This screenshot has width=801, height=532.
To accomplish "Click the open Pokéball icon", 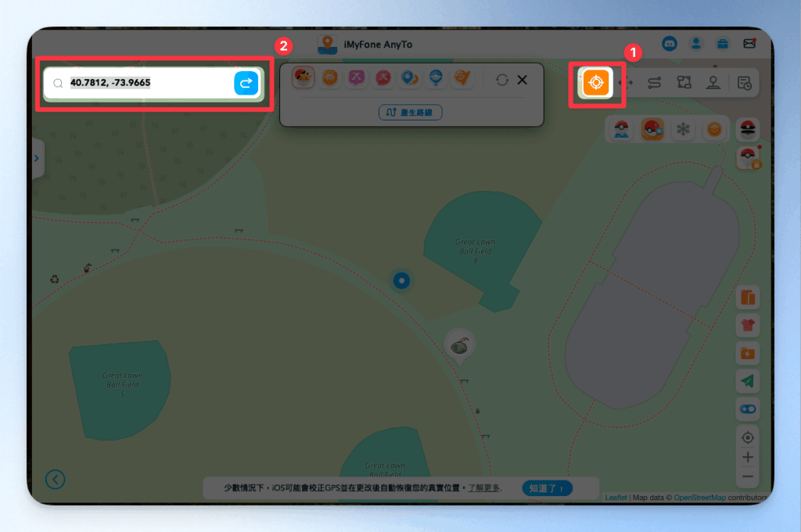I will point(748,129).
